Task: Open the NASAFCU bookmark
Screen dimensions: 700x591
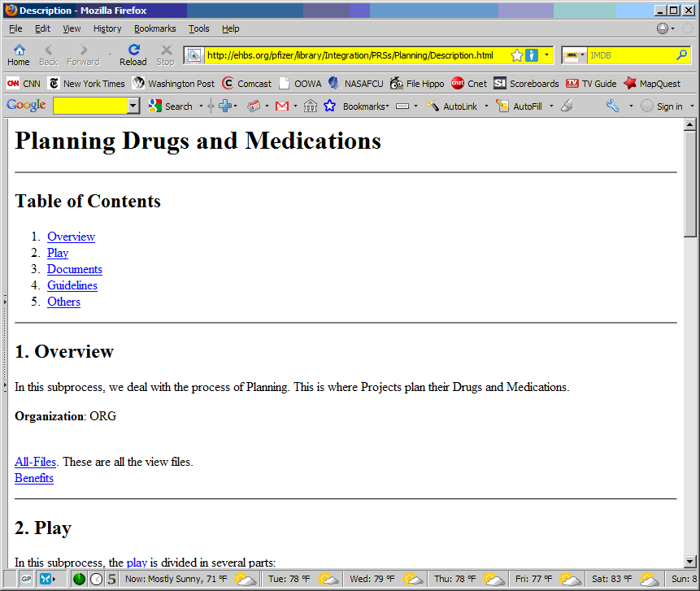Action: click(356, 84)
